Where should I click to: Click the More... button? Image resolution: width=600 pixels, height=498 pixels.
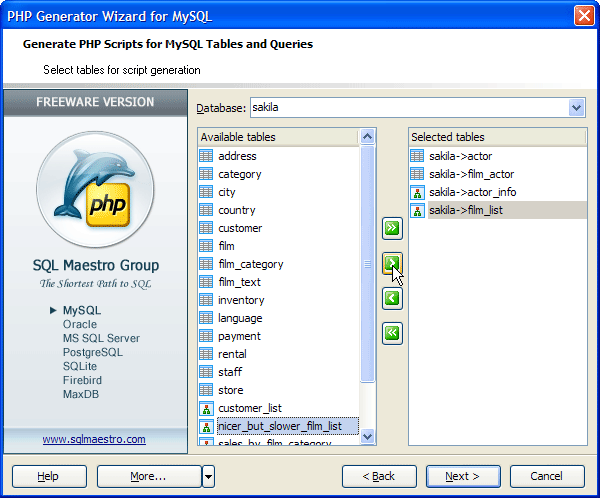(149, 477)
